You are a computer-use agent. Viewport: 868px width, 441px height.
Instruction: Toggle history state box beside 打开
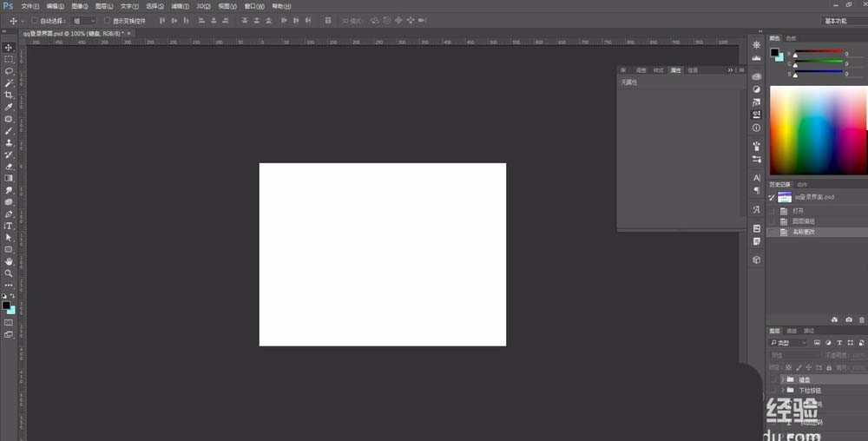772,210
